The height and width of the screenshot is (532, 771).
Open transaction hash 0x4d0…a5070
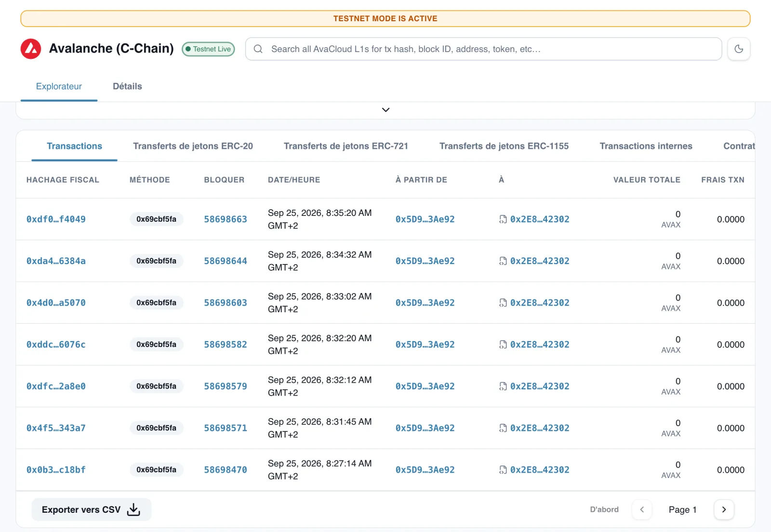click(x=56, y=303)
